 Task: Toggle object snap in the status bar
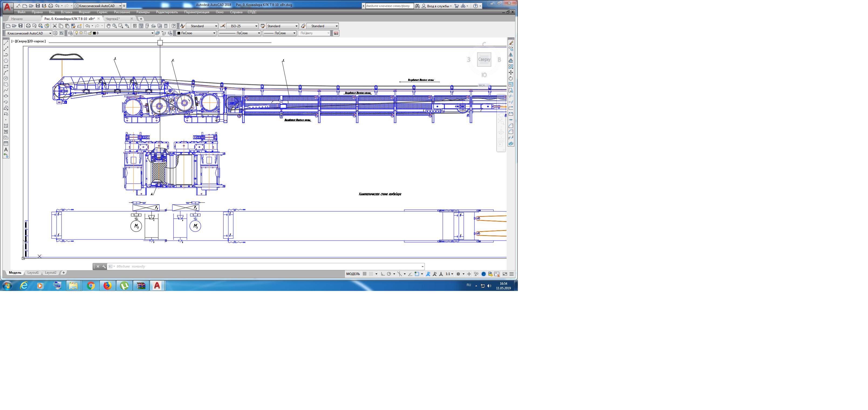[x=417, y=274]
